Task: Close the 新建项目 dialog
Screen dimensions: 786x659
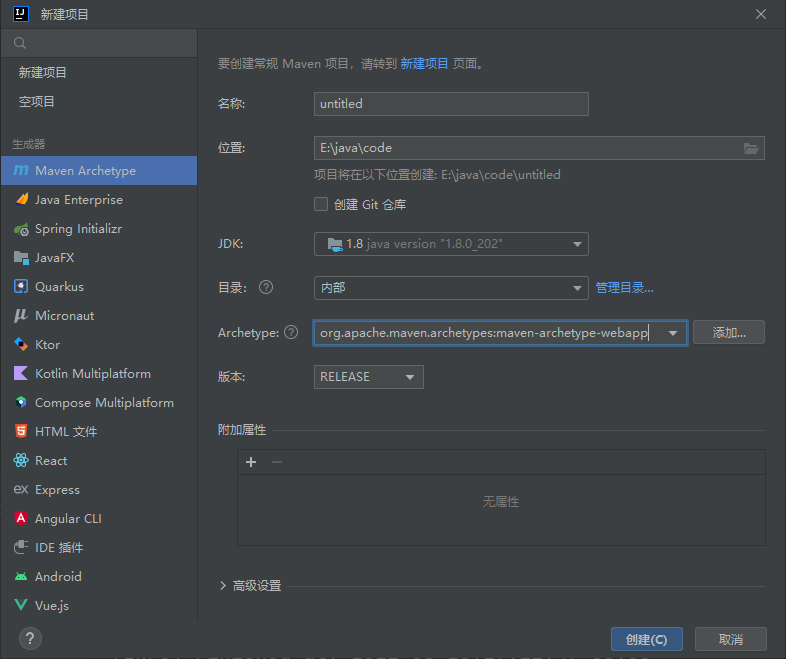Action: [x=760, y=14]
